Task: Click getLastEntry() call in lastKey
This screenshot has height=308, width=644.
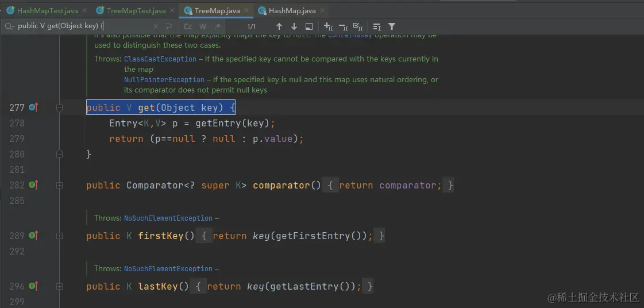Action: [310, 286]
